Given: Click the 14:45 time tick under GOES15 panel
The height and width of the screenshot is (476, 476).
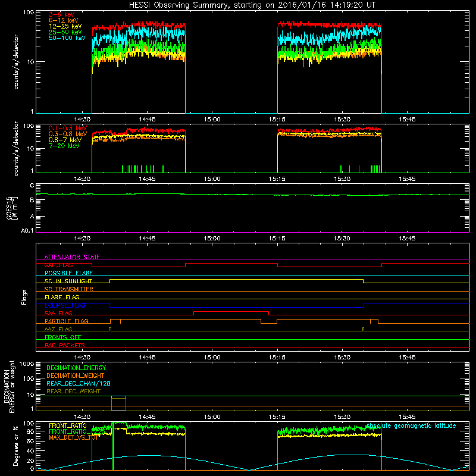Looking at the screenshot, I should click(x=147, y=239).
